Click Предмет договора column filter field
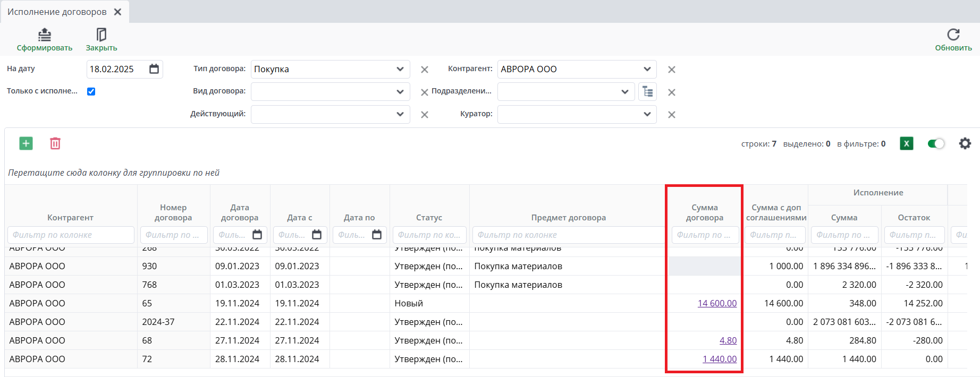This screenshot has width=980, height=377. 568,235
